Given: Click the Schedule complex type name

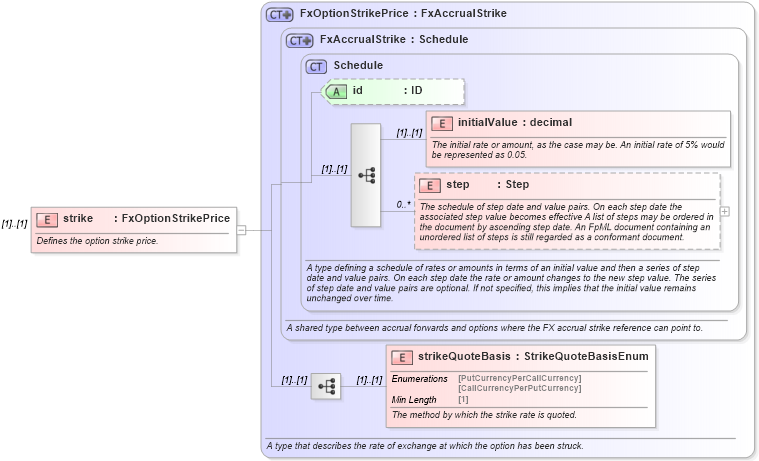Looking at the screenshot, I should pos(358,65).
